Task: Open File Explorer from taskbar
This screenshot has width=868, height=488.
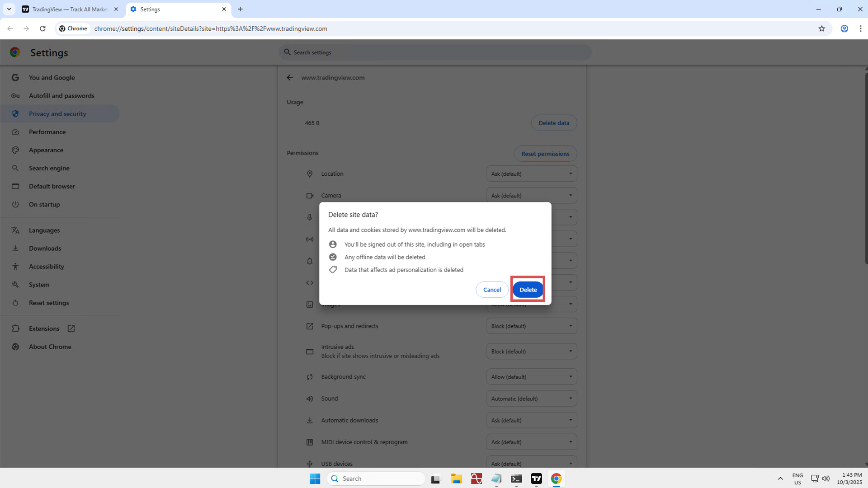Action: click(x=456, y=479)
